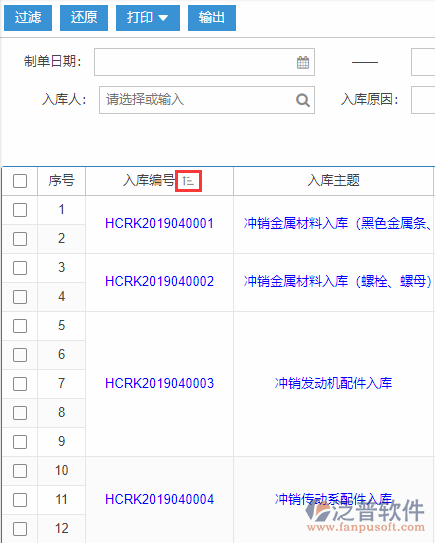
Task: Open record HCRK2019040001
Action: [159, 224]
